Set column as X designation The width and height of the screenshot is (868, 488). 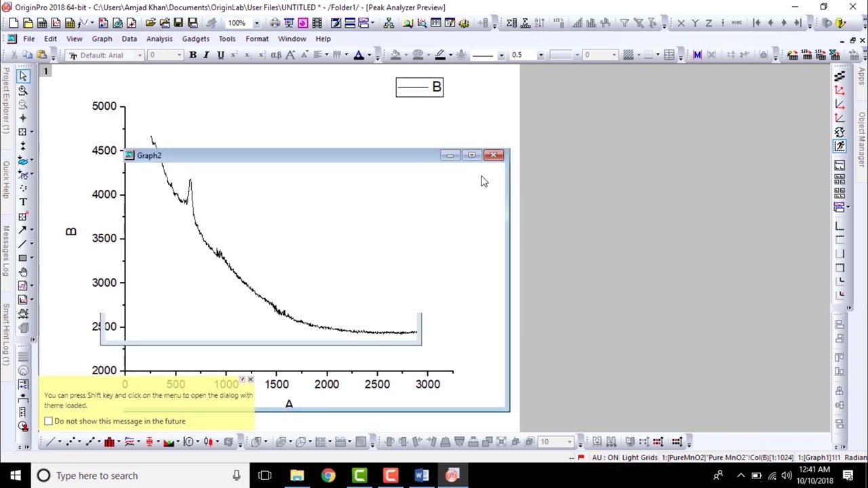(x=681, y=23)
